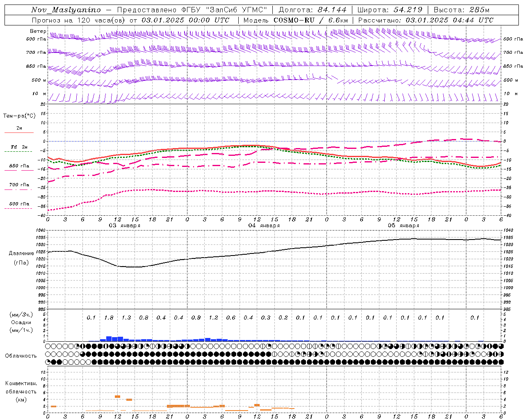Click the 'Тем-ра(°C)' temperature panel label

(19, 116)
